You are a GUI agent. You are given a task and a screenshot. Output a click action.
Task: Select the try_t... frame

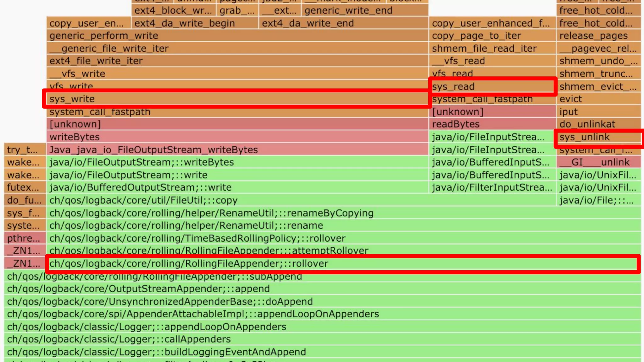tap(25, 150)
